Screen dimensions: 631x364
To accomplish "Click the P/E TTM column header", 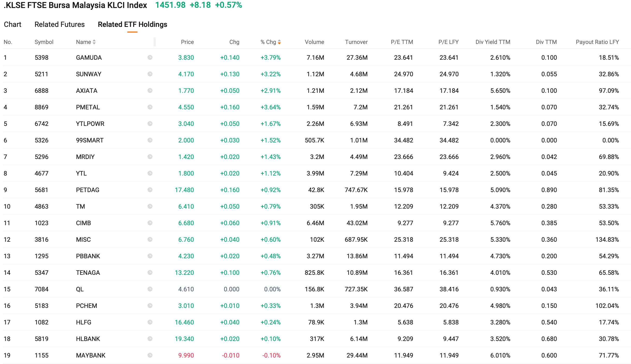I will (402, 42).
